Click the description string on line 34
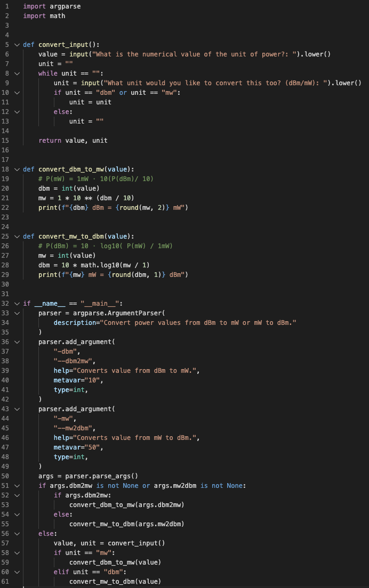The width and height of the screenshot is (369, 588). pyautogui.click(x=198, y=323)
